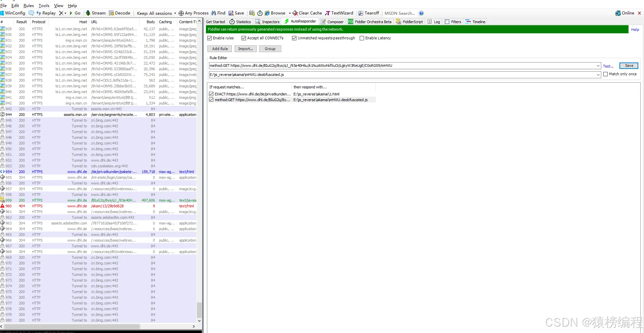The image size is (644, 333).
Task: Click the camera screenshot icon
Action: click(252, 13)
